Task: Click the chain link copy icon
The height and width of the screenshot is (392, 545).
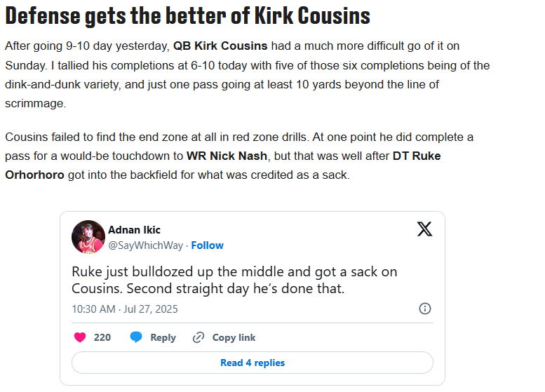Action: coord(198,337)
